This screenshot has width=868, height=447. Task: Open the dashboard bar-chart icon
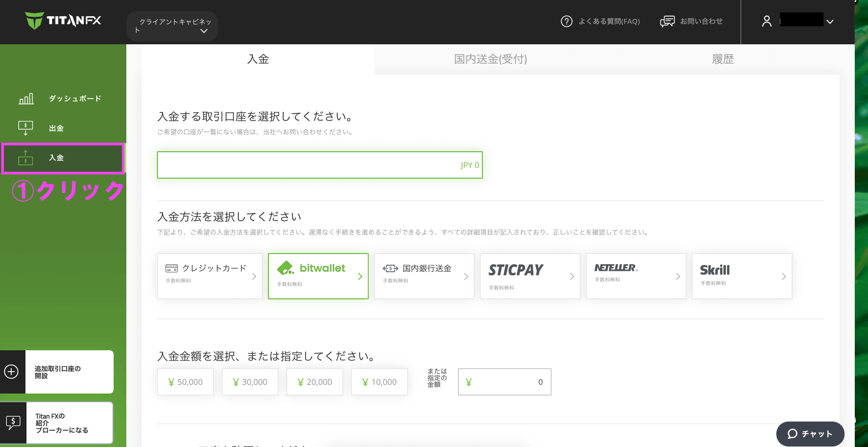26,99
